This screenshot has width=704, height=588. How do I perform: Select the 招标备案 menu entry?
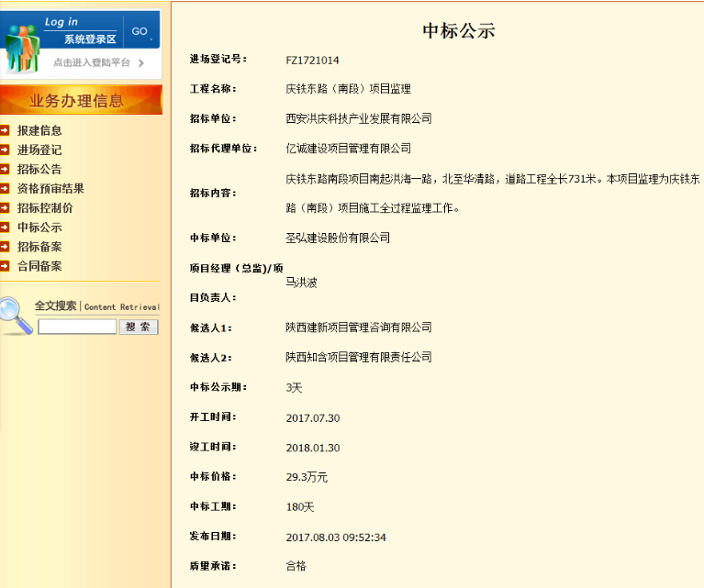pyautogui.click(x=39, y=247)
